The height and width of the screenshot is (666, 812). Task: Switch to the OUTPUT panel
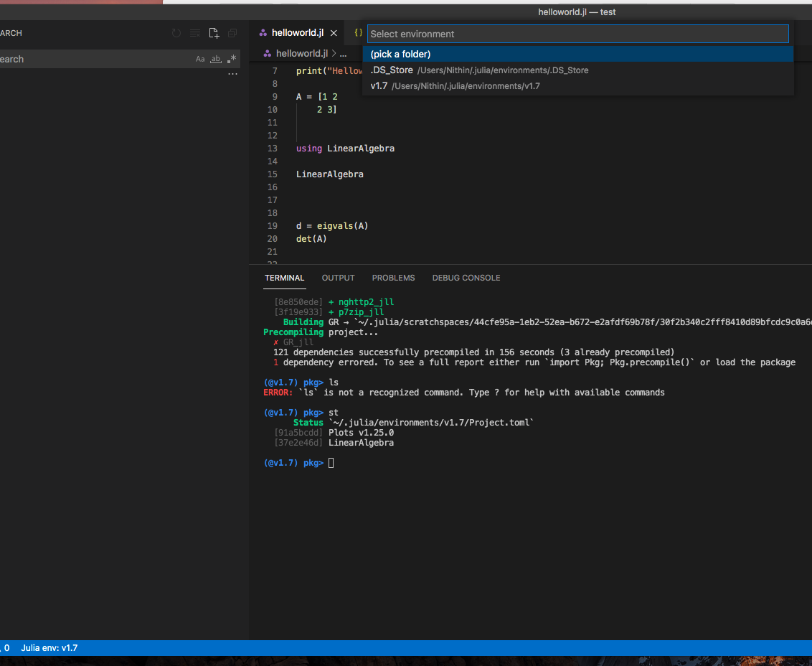[338, 278]
